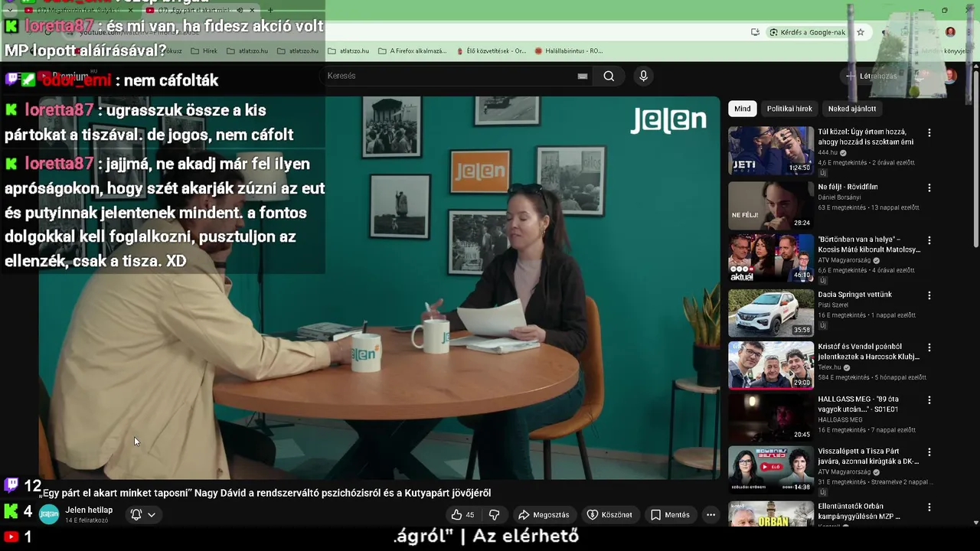This screenshot has height=551, width=980.
Task: Select the Politikai hírek filter chip
Action: click(x=789, y=109)
